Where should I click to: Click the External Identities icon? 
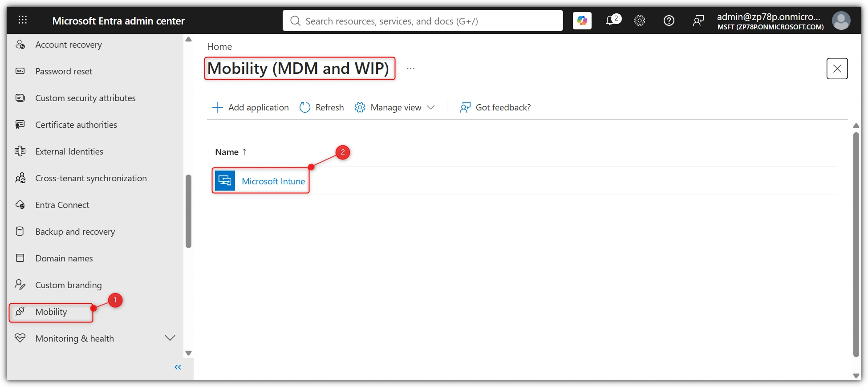point(20,151)
